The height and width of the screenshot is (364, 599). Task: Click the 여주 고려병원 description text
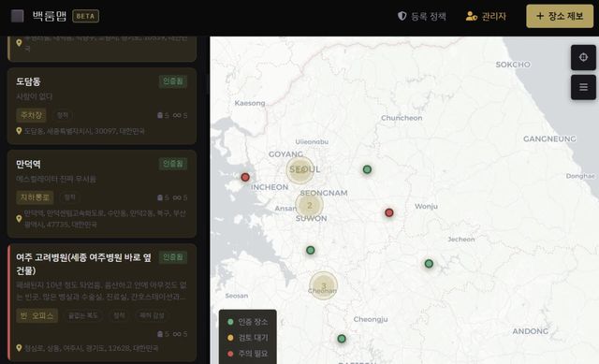101,291
